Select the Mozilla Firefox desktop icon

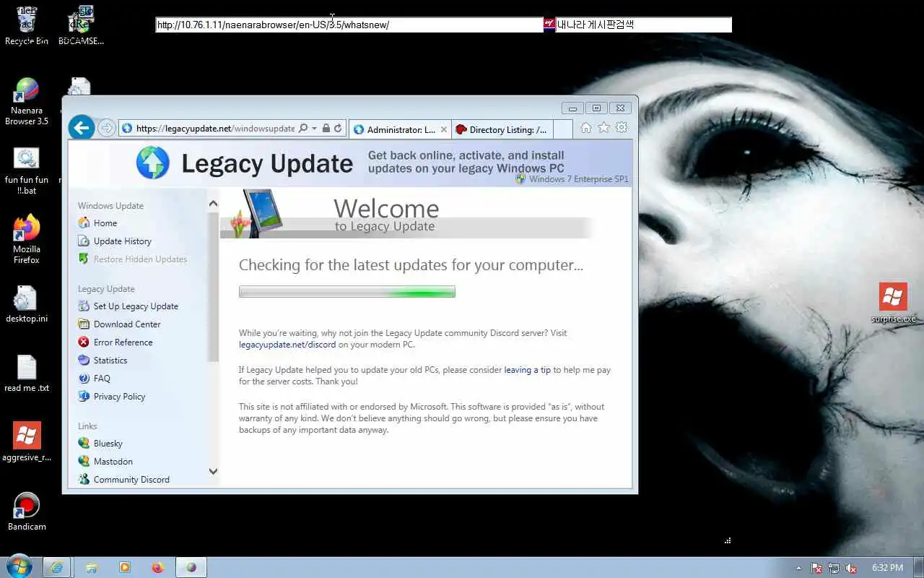(27, 240)
